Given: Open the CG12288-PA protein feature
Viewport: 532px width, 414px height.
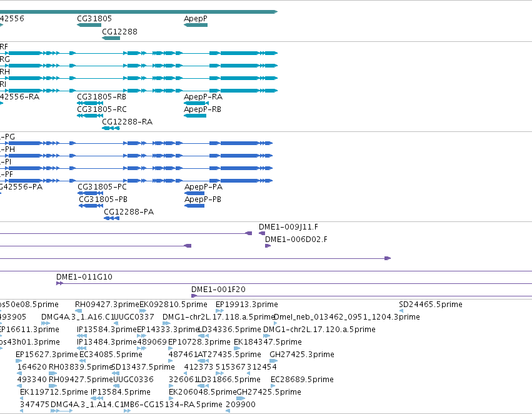Looking at the screenshot, I should point(129,212).
